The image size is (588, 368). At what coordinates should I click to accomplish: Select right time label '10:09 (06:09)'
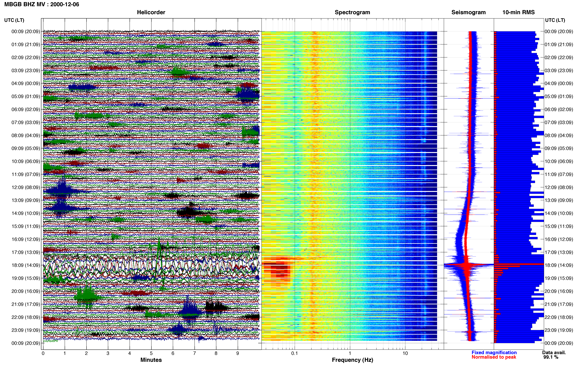tap(559, 161)
